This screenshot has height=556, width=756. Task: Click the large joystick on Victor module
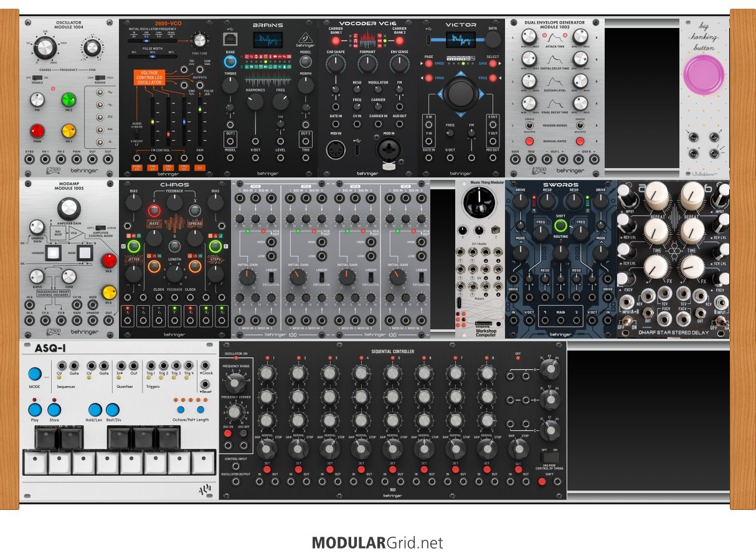(x=461, y=93)
